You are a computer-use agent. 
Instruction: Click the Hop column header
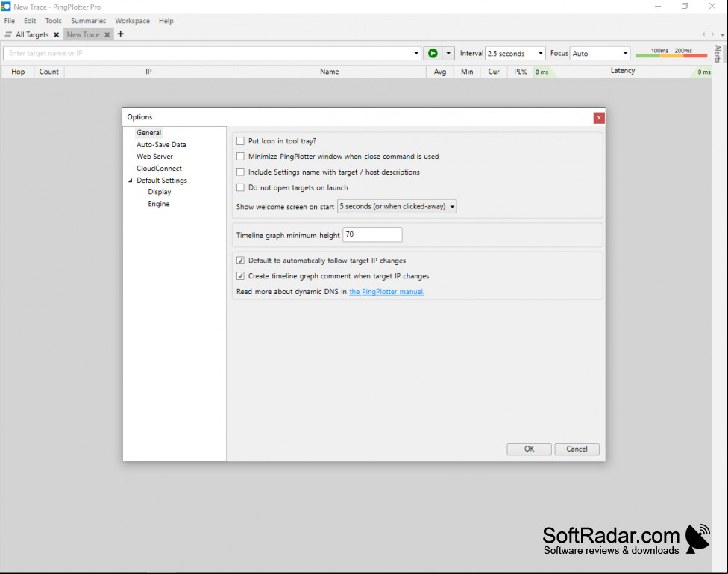pyautogui.click(x=18, y=72)
